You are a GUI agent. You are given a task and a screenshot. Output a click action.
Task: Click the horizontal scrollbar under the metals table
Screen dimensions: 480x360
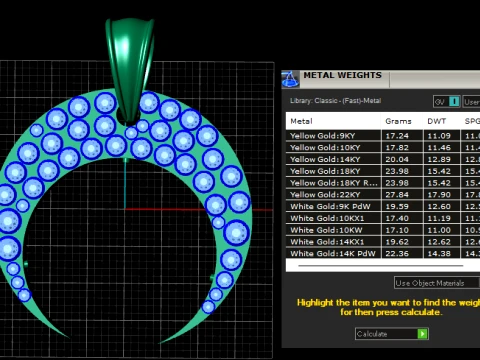pyautogui.click(x=380, y=266)
